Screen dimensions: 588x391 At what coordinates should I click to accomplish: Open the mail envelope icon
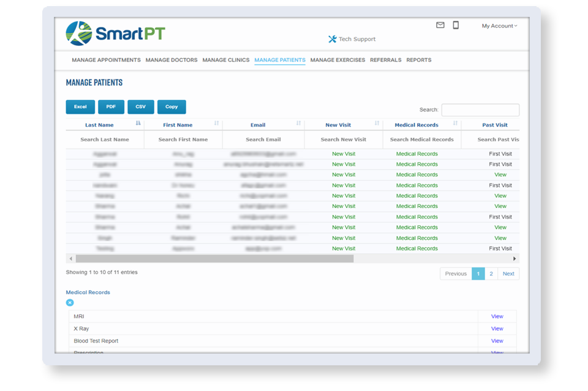440,26
